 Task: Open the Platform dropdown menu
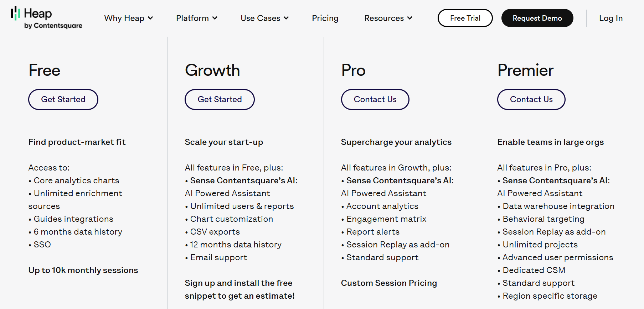coord(197,18)
